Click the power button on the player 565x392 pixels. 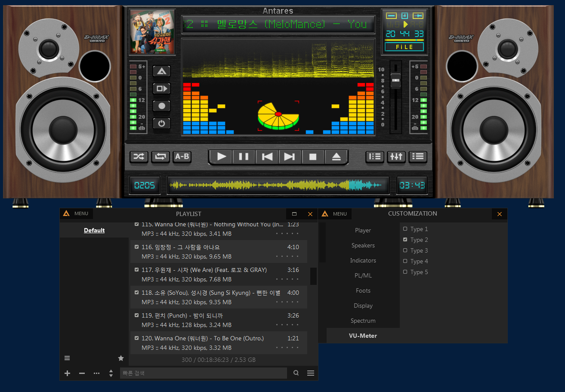161,123
